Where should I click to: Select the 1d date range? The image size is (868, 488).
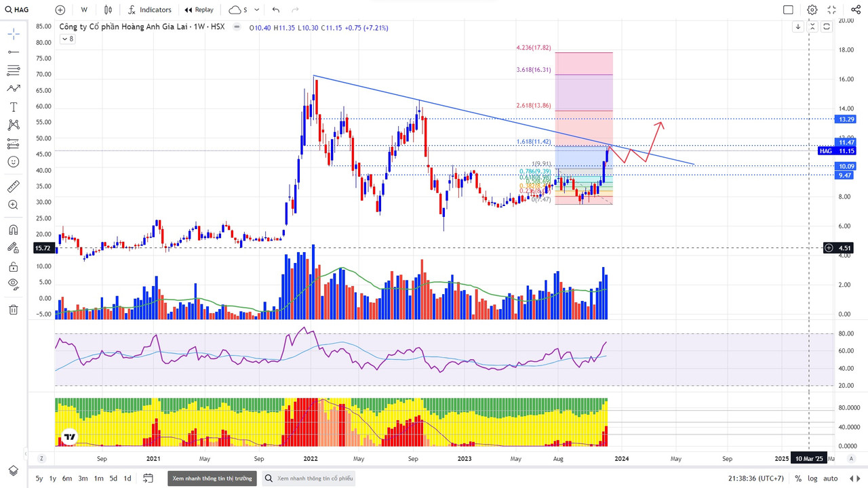click(x=127, y=479)
